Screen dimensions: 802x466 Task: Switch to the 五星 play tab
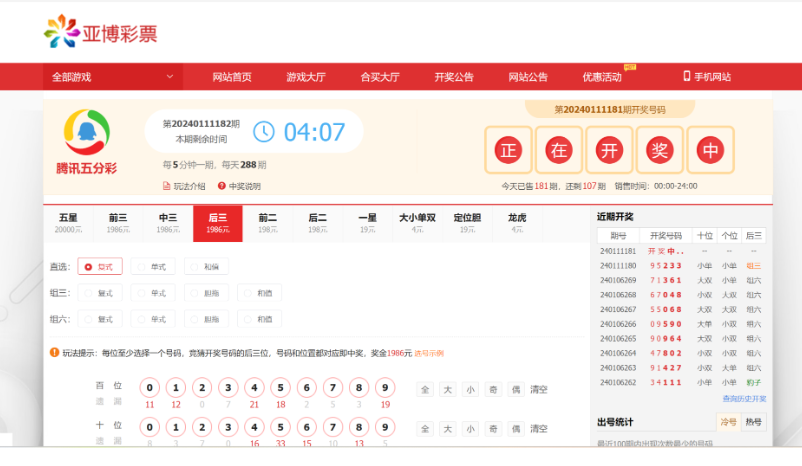68,223
